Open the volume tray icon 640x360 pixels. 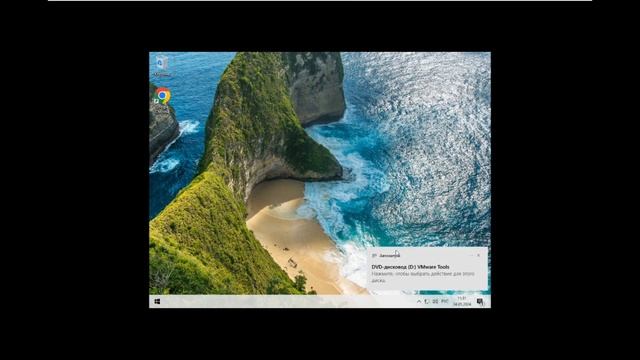pyautogui.click(x=435, y=302)
